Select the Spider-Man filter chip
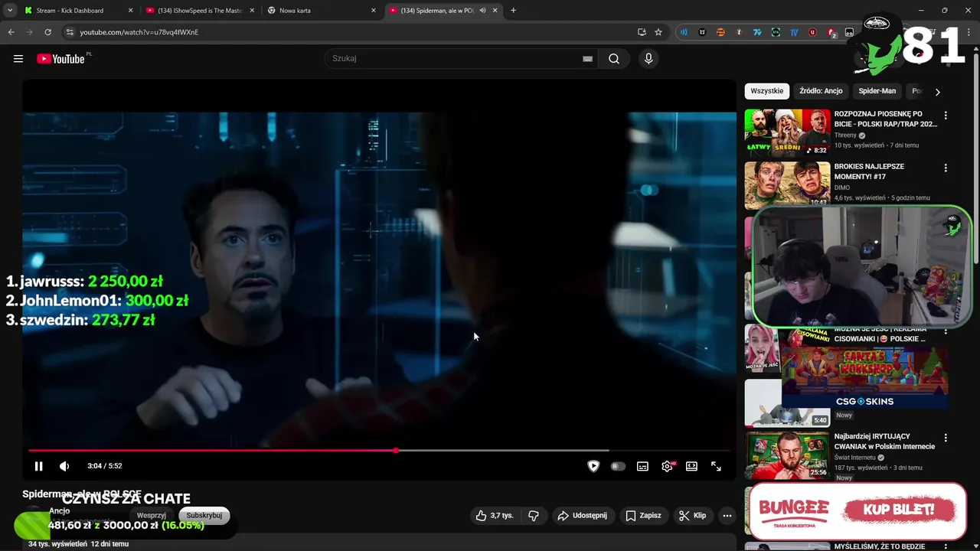The width and height of the screenshot is (980, 551). [877, 91]
